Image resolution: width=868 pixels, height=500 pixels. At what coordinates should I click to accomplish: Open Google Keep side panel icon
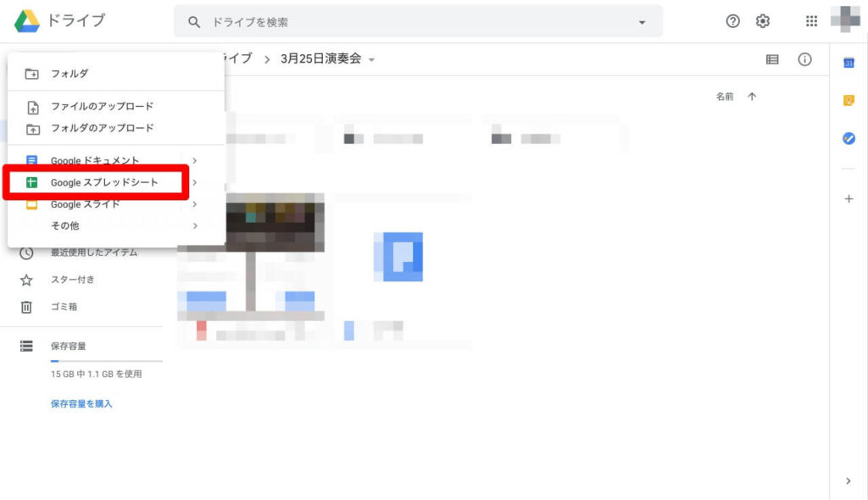pos(849,100)
